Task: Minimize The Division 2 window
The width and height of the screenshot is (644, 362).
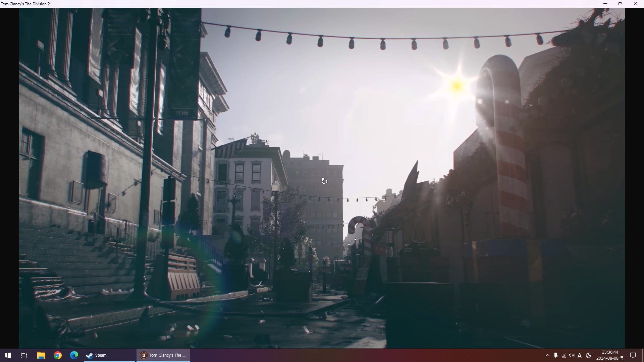Action: (605, 4)
